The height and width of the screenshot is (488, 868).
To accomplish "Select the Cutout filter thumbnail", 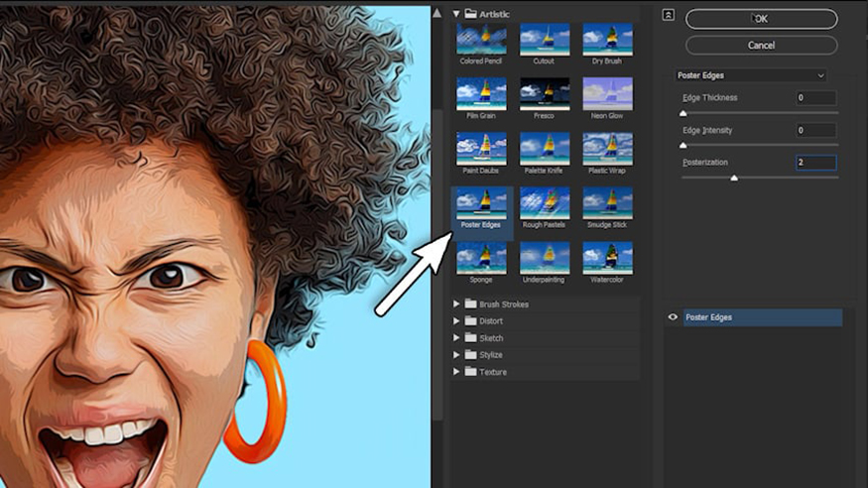I will [x=545, y=40].
